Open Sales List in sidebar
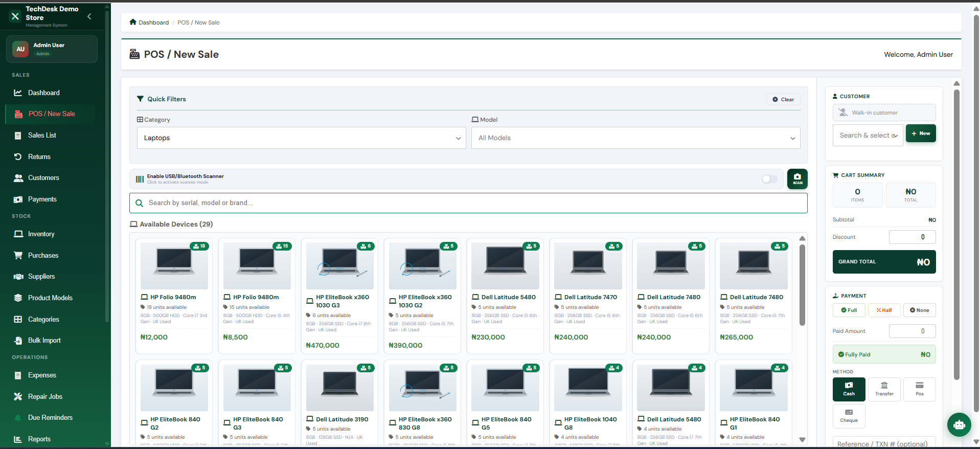 coord(50,135)
